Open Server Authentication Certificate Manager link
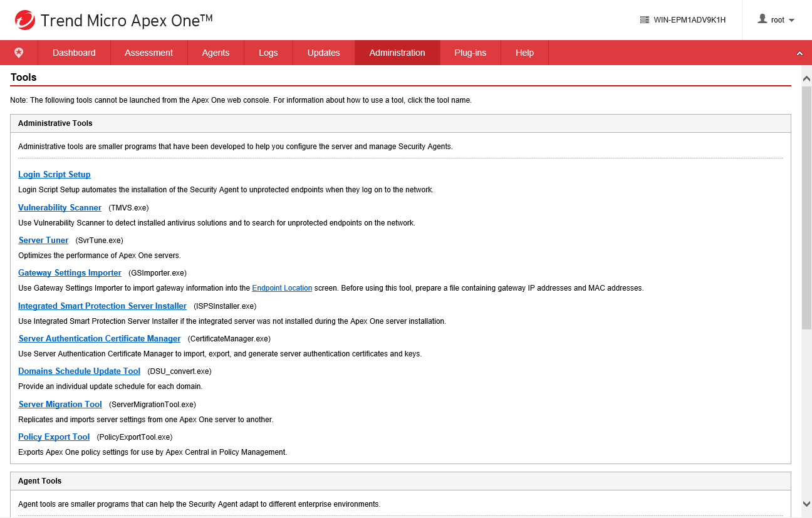 point(99,338)
